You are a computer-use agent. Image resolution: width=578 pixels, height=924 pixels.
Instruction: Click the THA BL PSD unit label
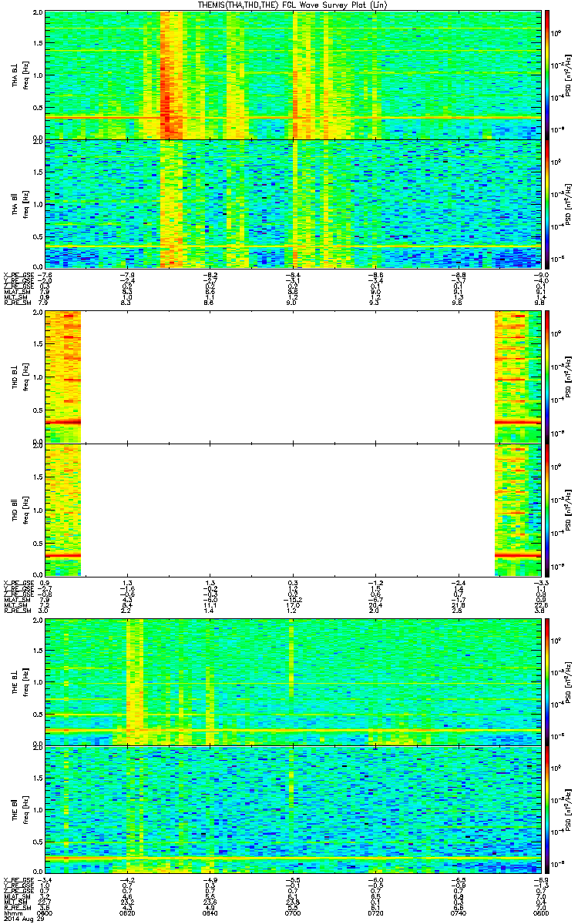569,75
